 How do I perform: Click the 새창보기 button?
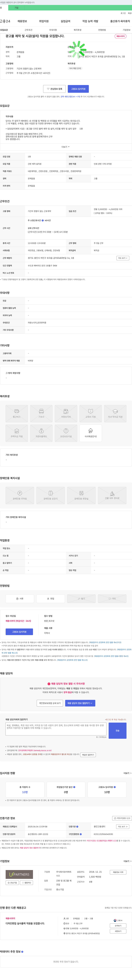[118, 931]
